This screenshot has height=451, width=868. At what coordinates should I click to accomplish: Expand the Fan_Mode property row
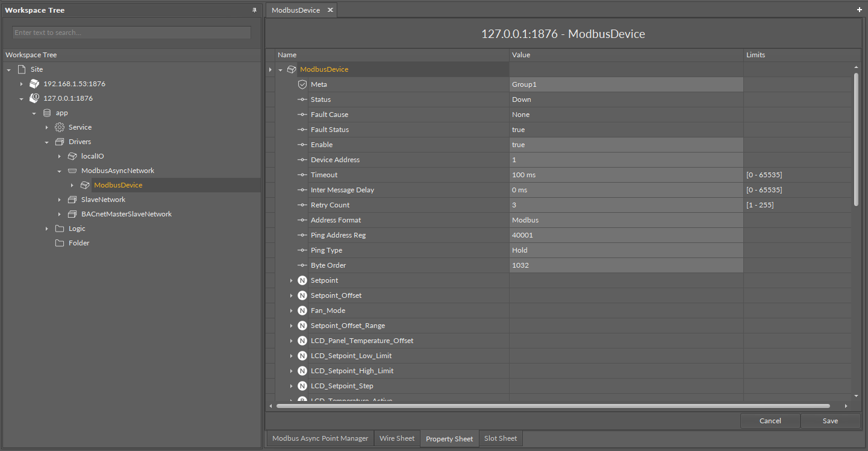click(291, 311)
